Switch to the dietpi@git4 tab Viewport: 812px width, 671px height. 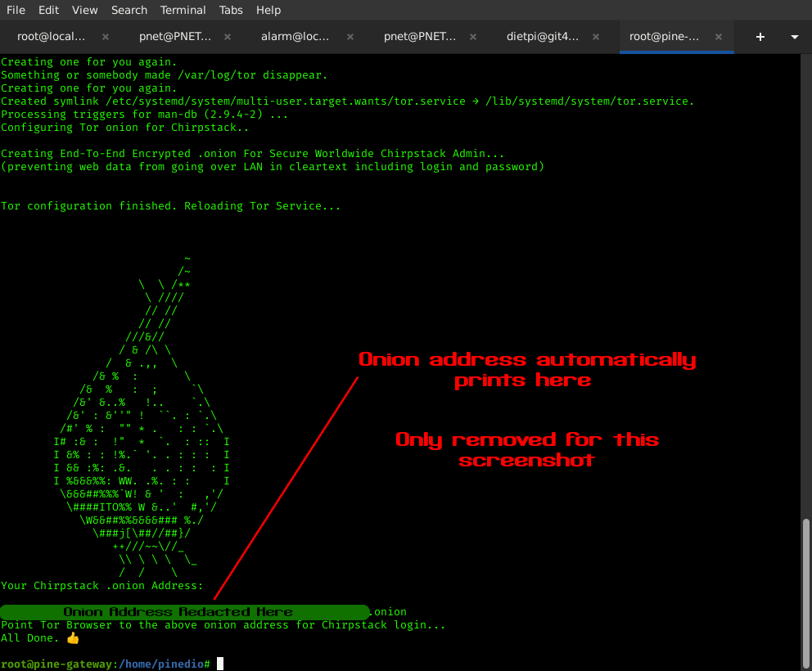click(x=543, y=37)
